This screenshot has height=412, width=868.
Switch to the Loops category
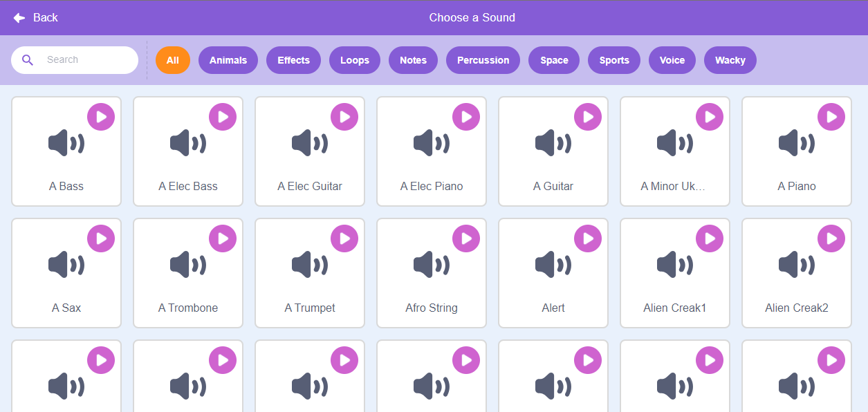(x=355, y=60)
